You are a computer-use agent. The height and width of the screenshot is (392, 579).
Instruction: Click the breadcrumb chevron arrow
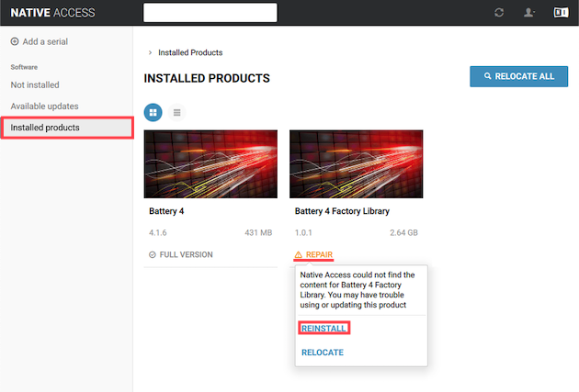150,52
